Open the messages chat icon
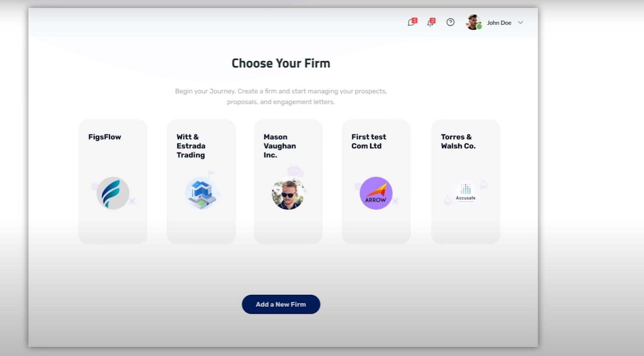The image size is (644, 356). (x=411, y=23)
